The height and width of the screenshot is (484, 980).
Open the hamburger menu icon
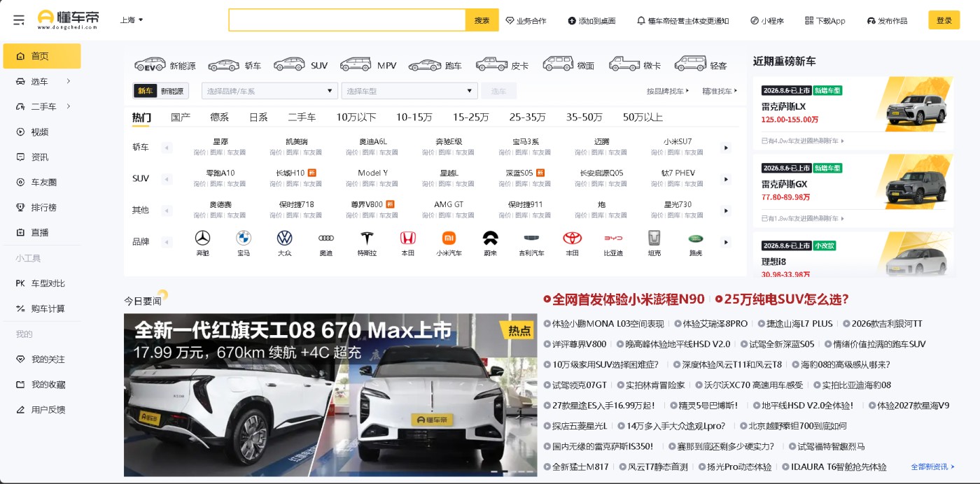pos(19,20)
